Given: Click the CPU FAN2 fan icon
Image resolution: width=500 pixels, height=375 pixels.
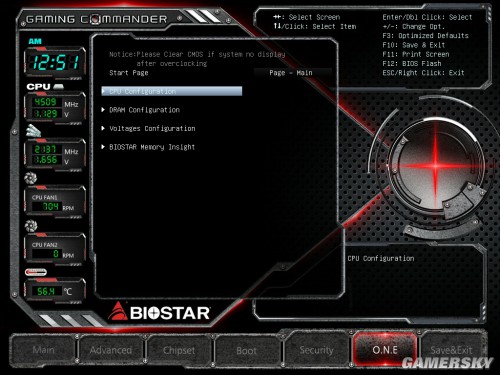Looking at the screenshot, I should tap(31, 226).
